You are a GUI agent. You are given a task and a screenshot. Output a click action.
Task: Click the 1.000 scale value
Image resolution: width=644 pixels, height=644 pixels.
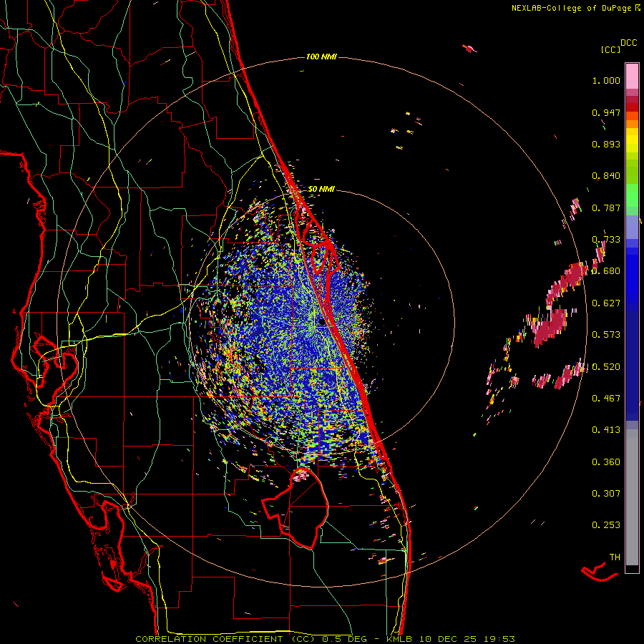click(x=606, y=80)
